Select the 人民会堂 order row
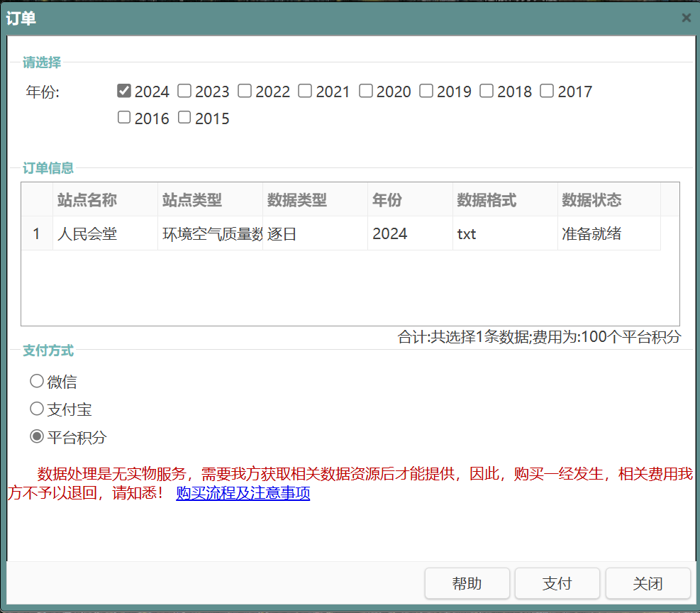The height and width of the screenshot is (613, 700). [87, 233]
